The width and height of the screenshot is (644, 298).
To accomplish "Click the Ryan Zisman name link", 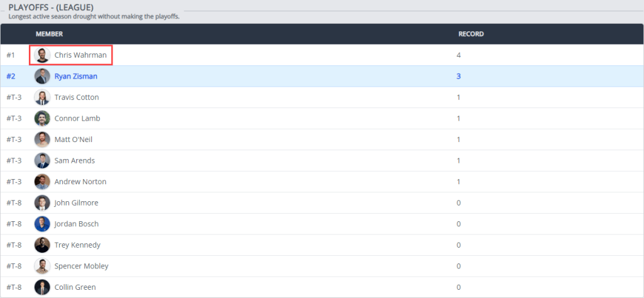I will click(75, 76).
